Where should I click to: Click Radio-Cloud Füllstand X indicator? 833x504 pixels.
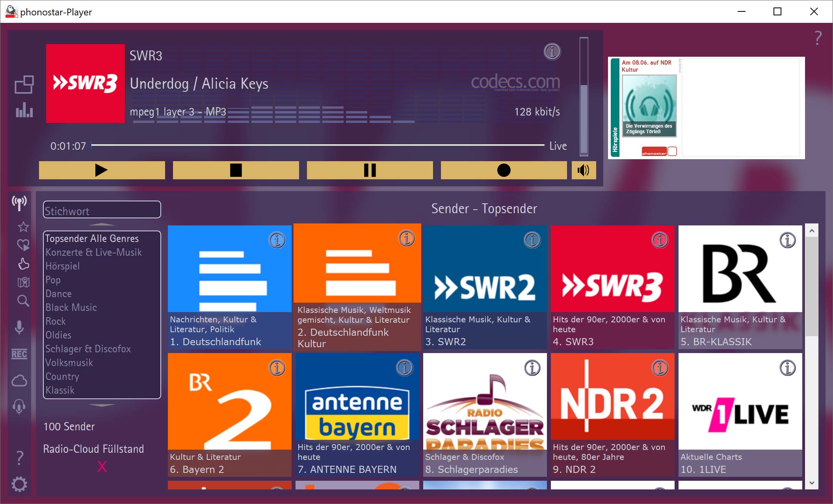[102, 467]
